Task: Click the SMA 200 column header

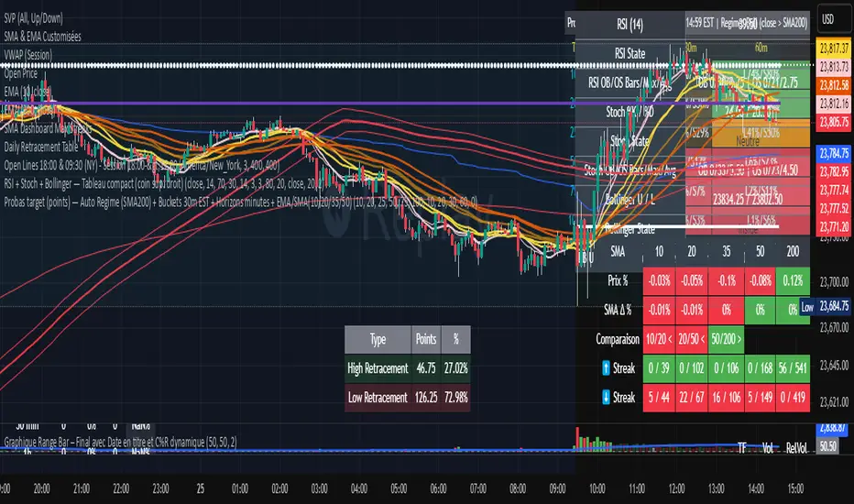Action: 793,252
